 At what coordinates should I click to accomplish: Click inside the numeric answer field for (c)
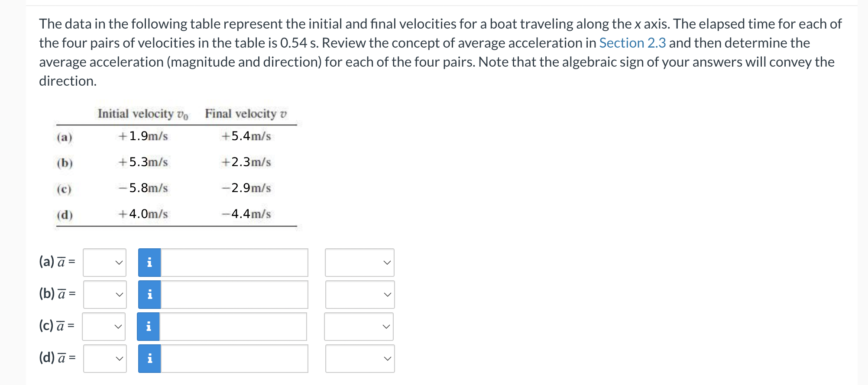tap(234, 326)
